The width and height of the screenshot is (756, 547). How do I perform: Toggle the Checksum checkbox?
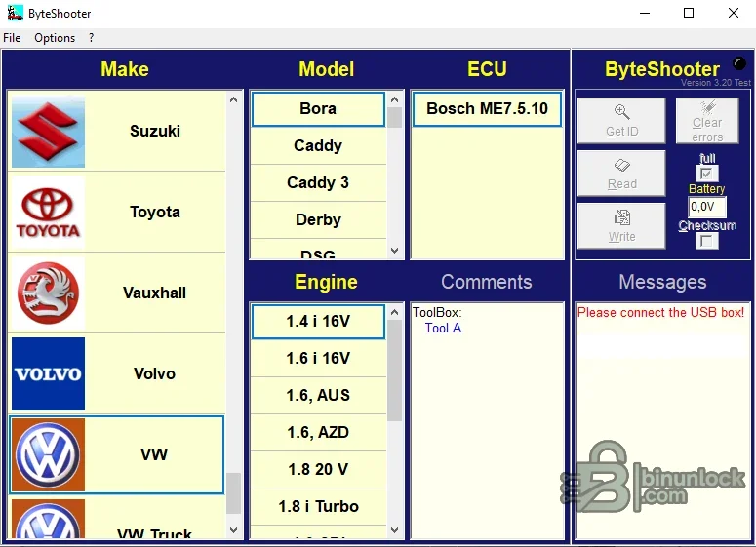pos(707,241)
